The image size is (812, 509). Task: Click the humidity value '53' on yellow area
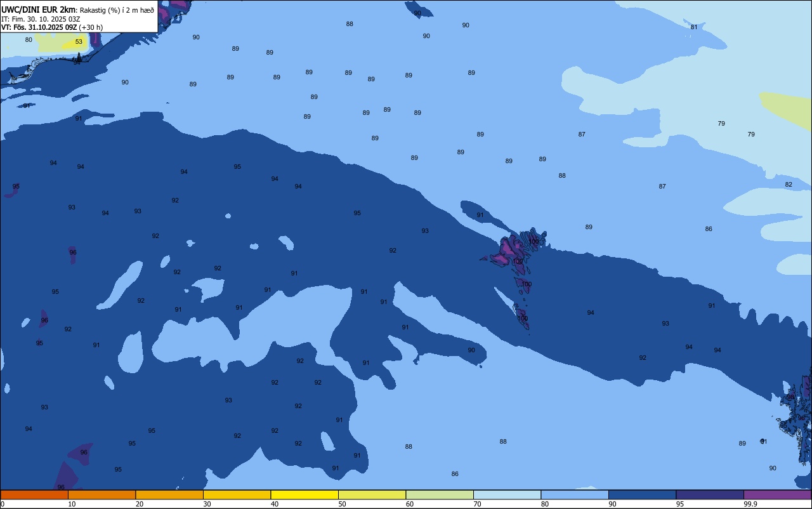[79, 42]
